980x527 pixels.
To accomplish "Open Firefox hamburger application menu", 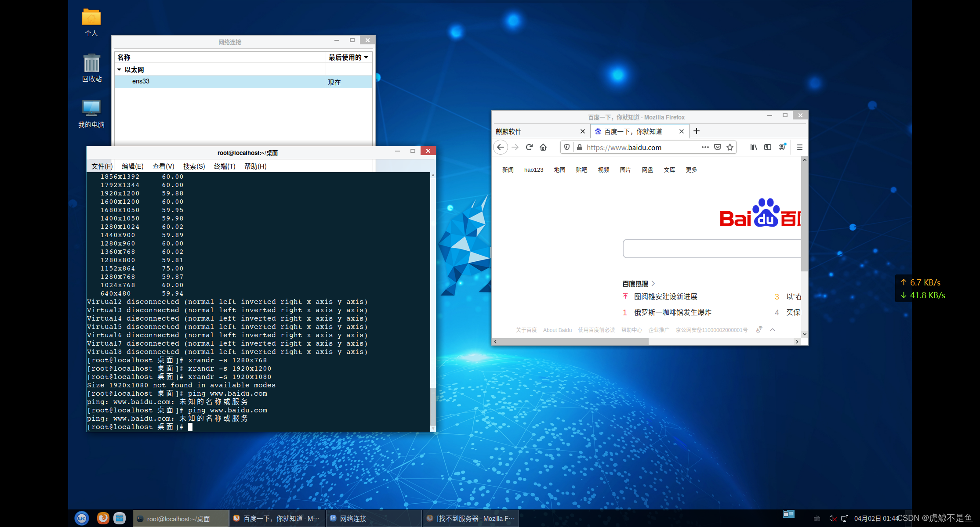I will coord(800,147).
